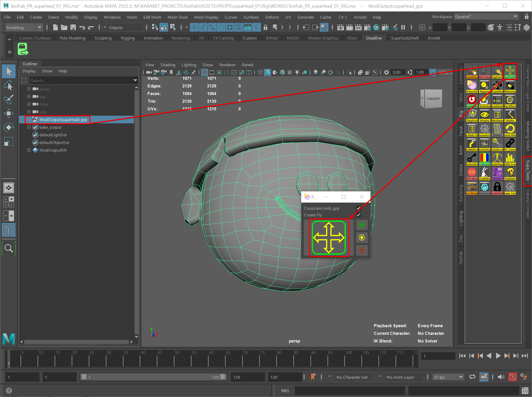
Task: Click the Outliner search field
Action: 81,81
